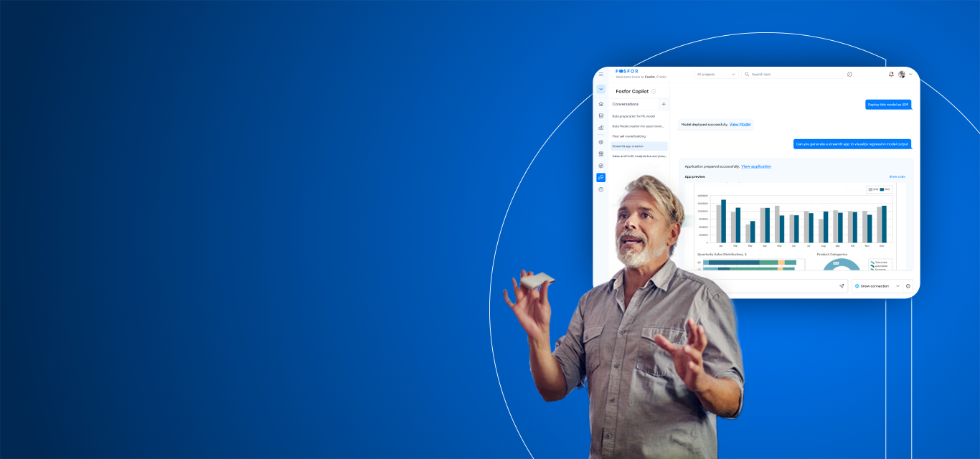Open the history clock icon
The height and width of the screenshot is (459, 980).
849,74
